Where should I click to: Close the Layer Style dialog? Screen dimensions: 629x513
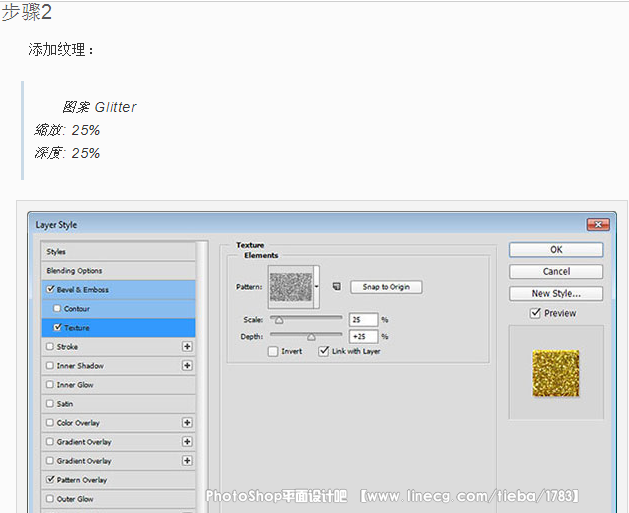tap(598, 225)
